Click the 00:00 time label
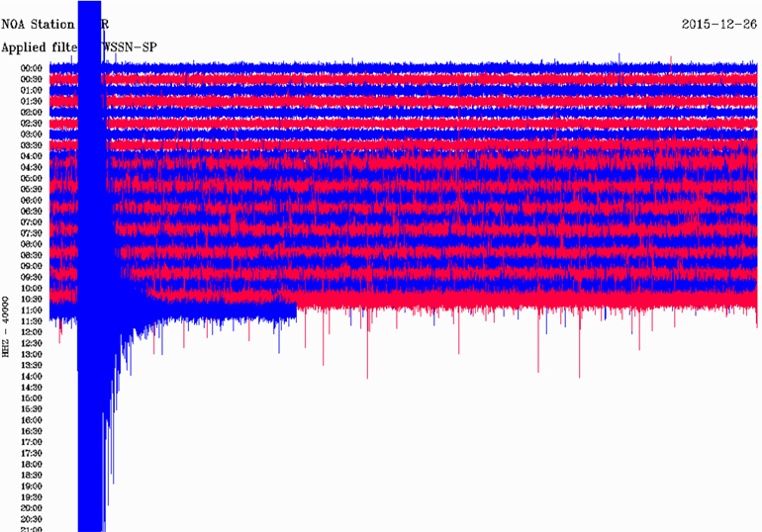Screen dimensions: 762x532 coord(31,67)
